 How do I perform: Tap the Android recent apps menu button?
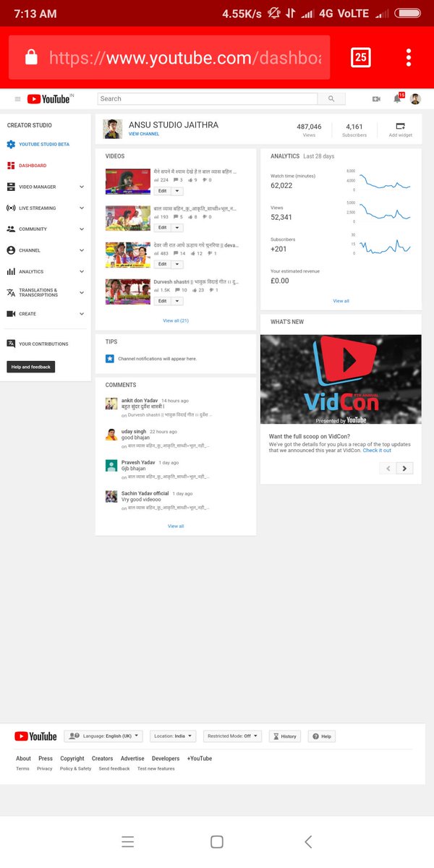[128, 841]
